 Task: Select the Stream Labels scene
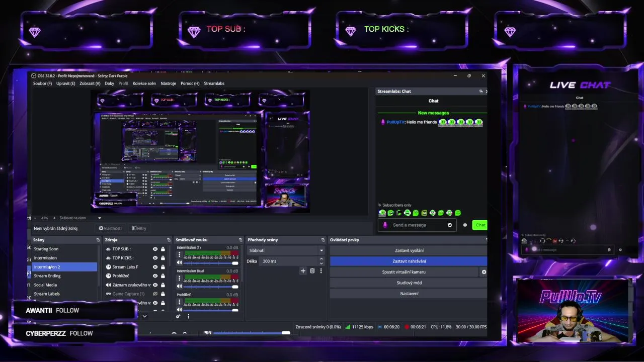pos(64,294)
